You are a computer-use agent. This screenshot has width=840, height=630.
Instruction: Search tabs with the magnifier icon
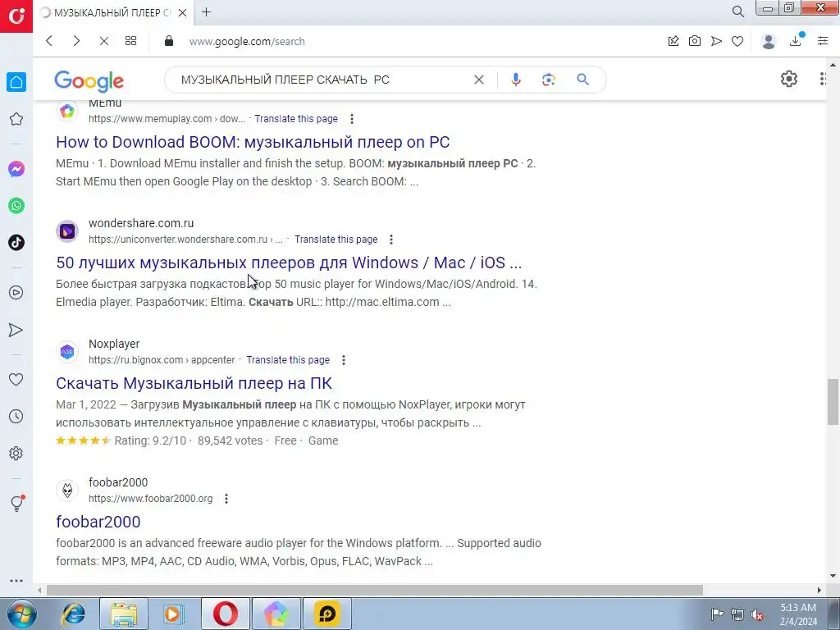pos(738,11)
